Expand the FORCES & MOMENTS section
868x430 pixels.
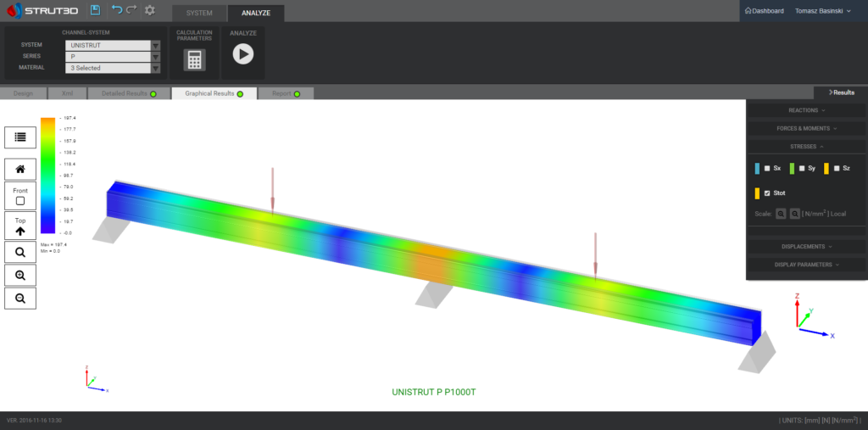click(x=807, y=129)
